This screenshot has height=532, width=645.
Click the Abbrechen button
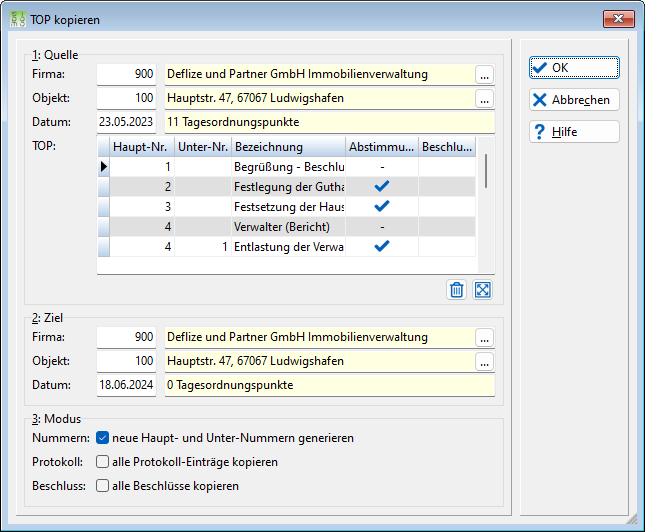pyautogui.click(x=574, y=100)
